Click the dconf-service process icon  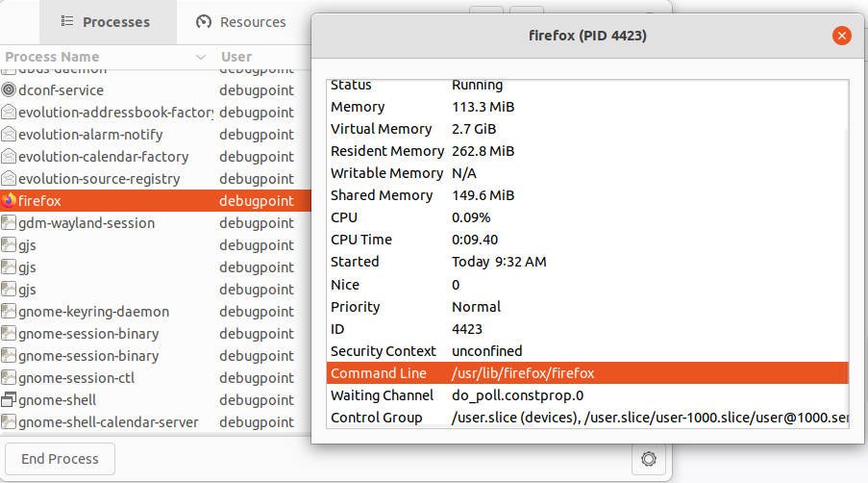coord(9,89)
